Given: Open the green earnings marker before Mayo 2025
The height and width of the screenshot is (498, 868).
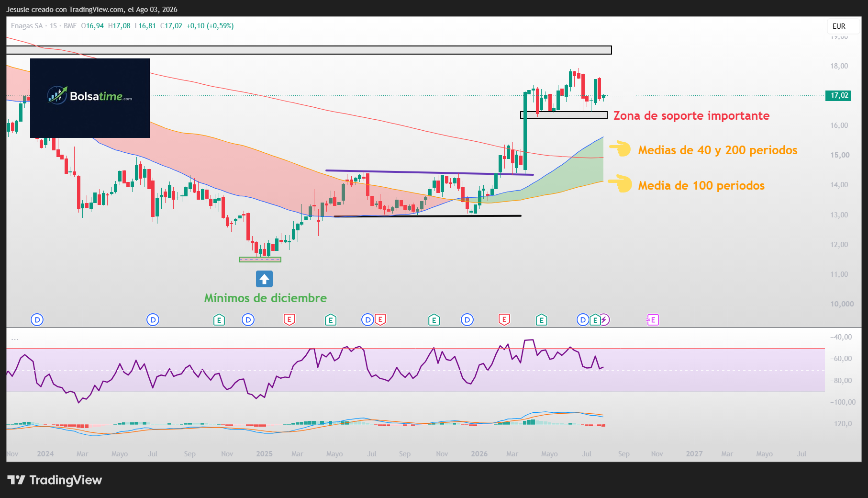Looking at the screenshot, I should coord(330,320).
